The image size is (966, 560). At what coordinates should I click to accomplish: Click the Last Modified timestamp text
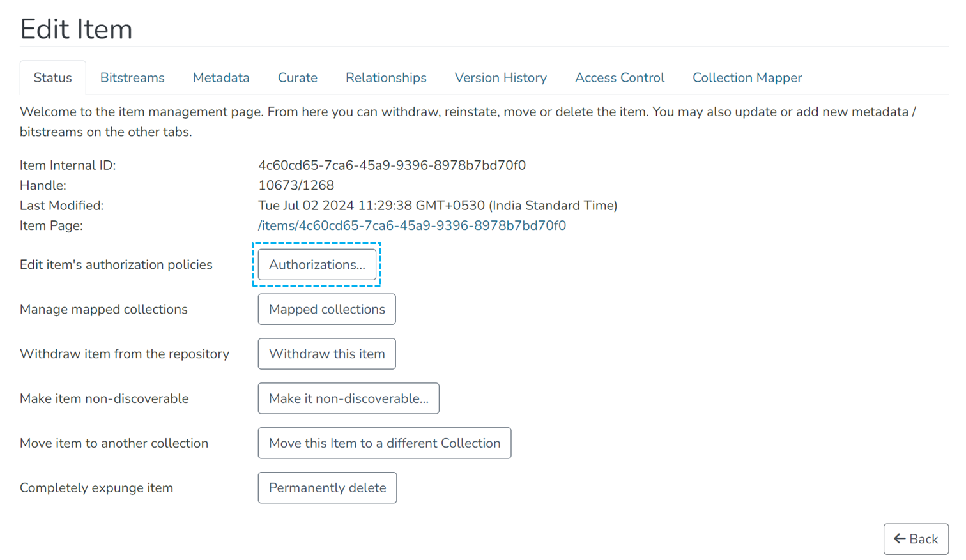(437, 206)
